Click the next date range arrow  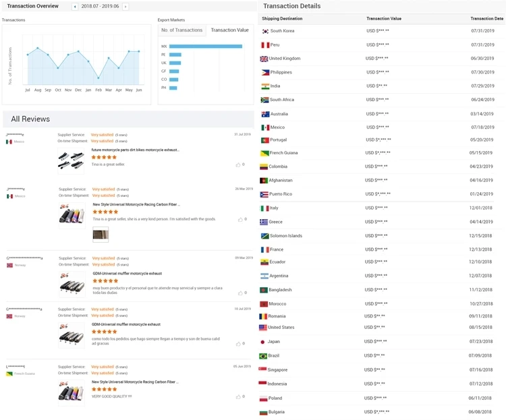point(125,6)
